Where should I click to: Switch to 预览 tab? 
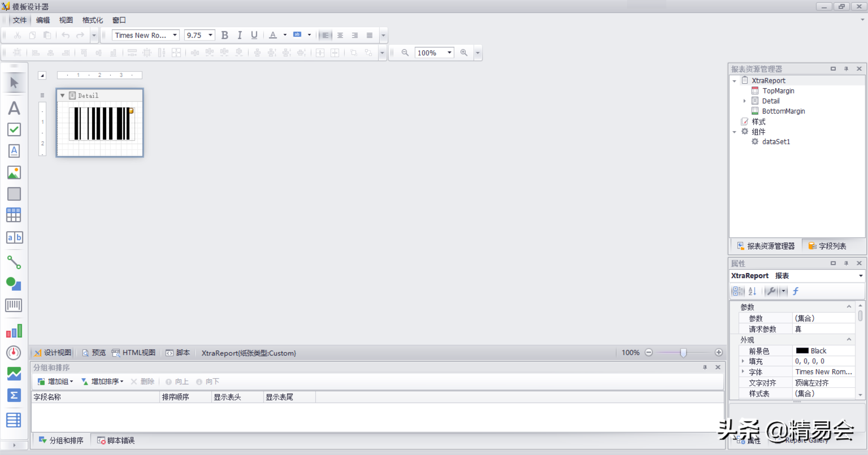point(94,353)
